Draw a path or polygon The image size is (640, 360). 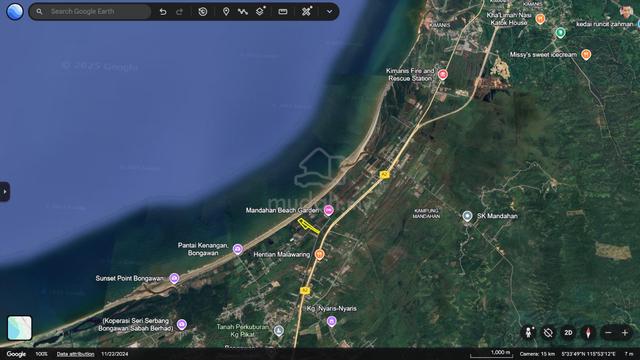pyautogui.click(x=242, y=11)
